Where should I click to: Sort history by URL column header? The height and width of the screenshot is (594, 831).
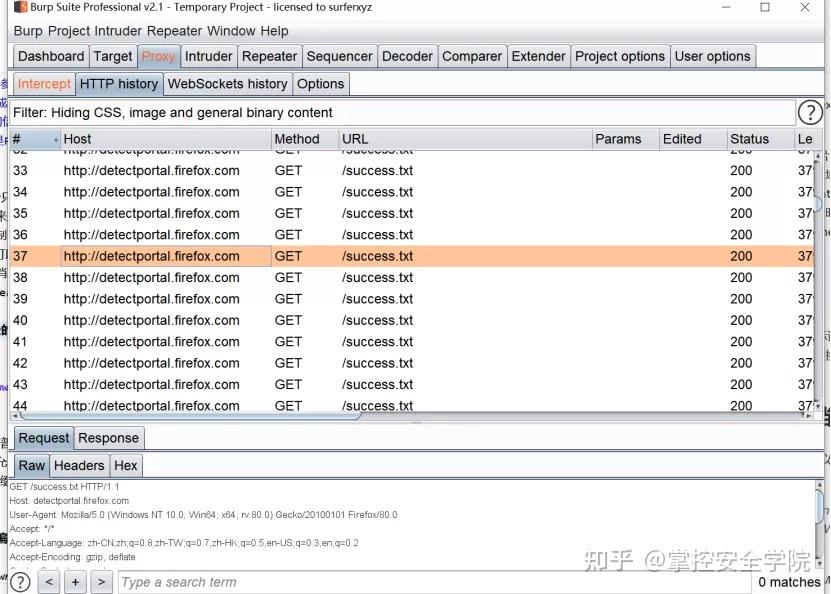[465, 139]
